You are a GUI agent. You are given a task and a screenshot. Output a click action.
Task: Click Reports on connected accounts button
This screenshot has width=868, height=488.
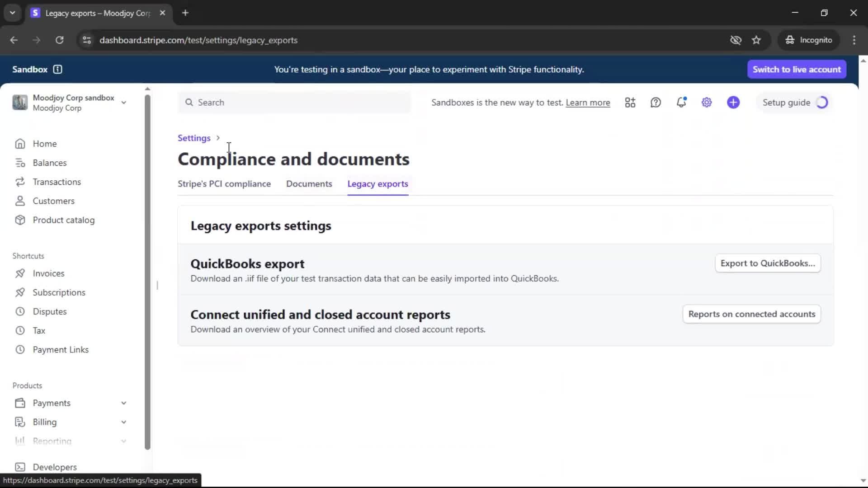click(x=751, y=314)
